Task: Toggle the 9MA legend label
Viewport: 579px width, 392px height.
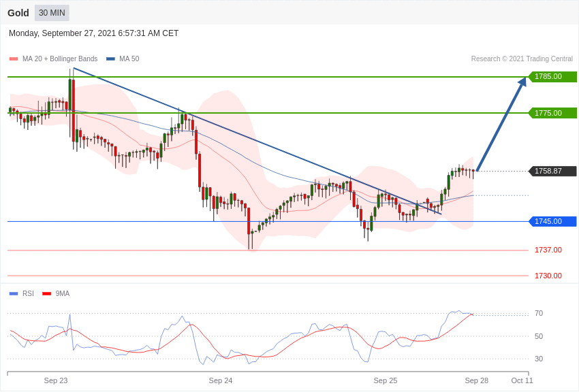Action: click(63, 294)
